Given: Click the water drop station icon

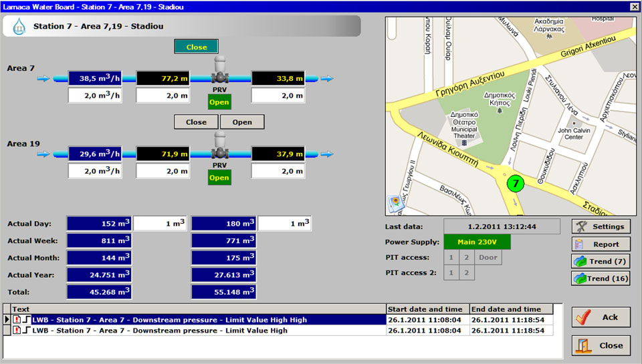Looking at the screenshot, I should pyautogui.click(x=19, y=27).
